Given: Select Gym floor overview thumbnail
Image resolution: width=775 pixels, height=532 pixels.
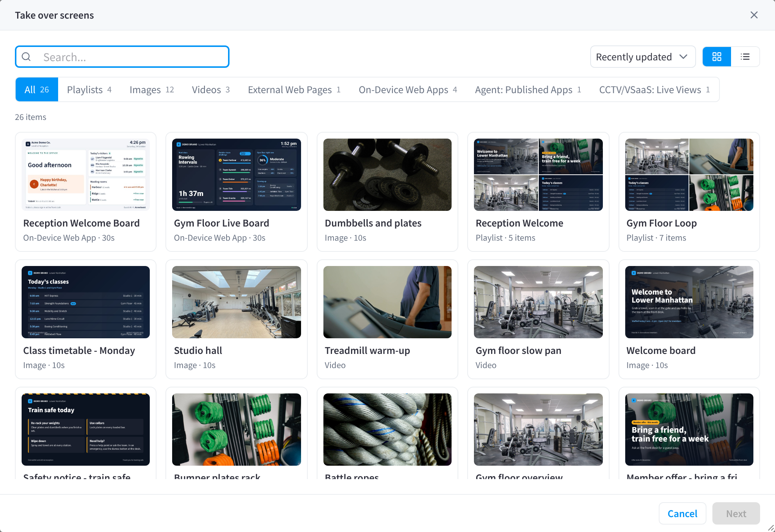Looking at the screenshot, I should (538, 430).
